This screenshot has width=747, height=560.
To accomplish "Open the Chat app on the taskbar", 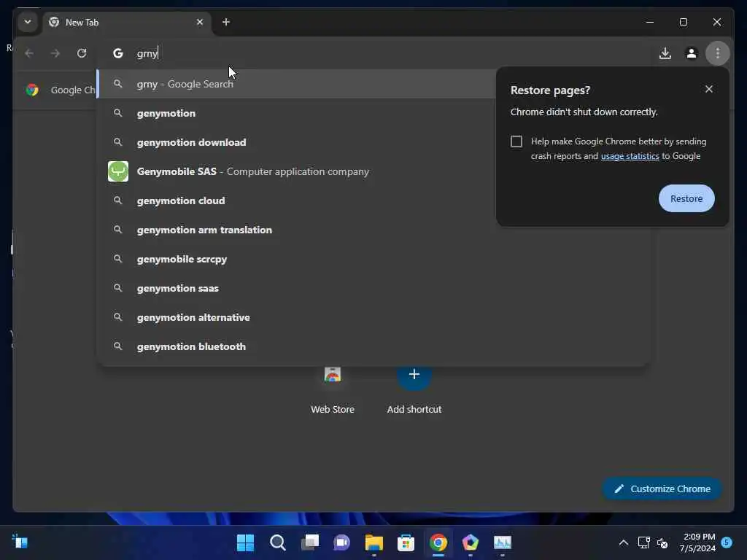I will pyautogui.click(x=341, y=542).
